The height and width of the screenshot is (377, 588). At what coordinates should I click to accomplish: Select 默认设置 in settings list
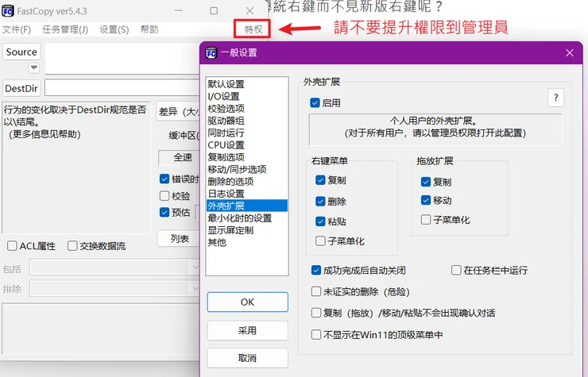tap(247, 84)
